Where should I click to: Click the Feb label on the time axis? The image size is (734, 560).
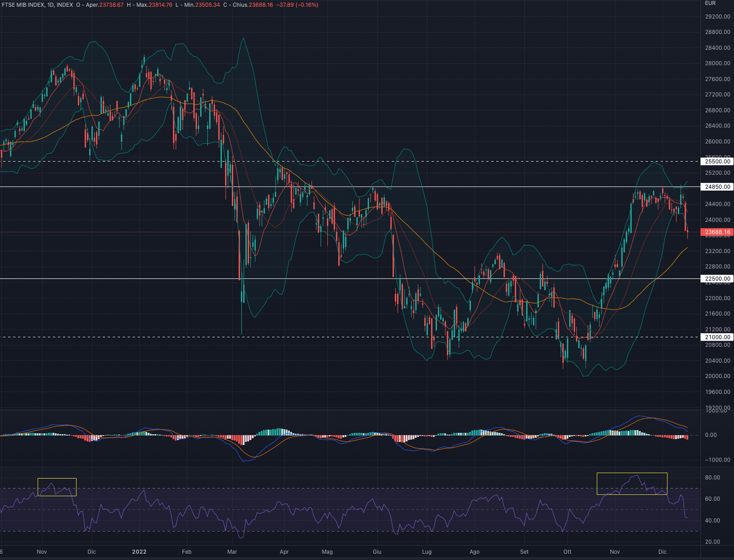(186, 552)
